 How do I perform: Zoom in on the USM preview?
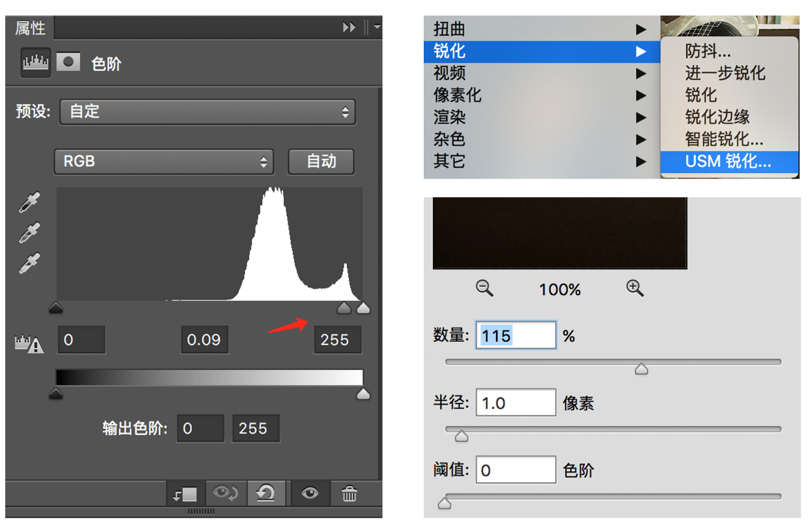(635, 288)
